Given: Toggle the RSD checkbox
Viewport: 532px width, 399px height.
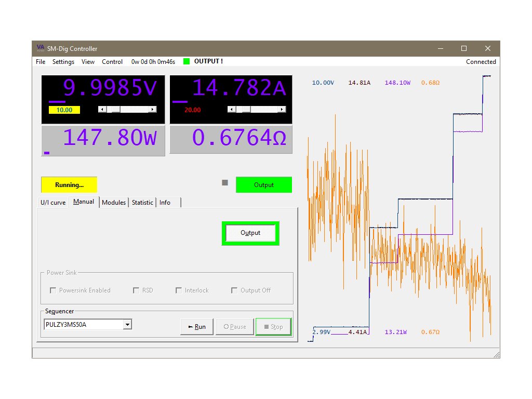Looking at the screenshot, I should point(136,290).
